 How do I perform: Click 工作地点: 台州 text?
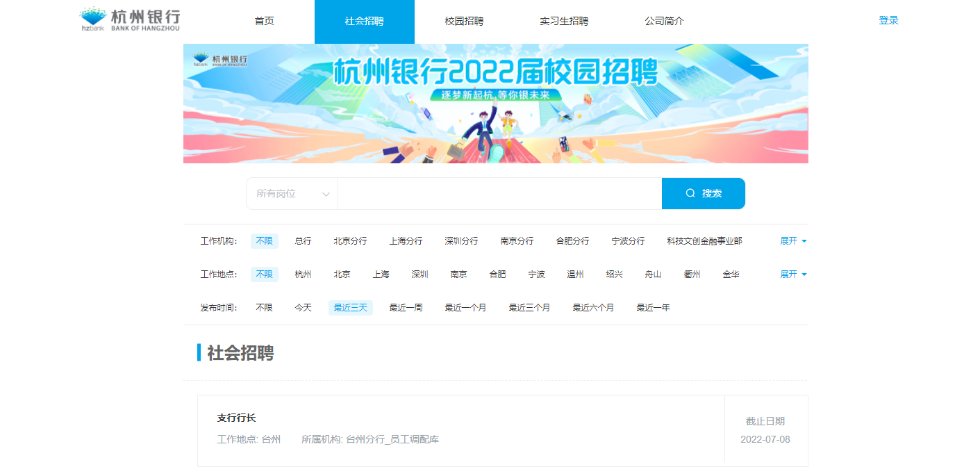tap(249, 439)
